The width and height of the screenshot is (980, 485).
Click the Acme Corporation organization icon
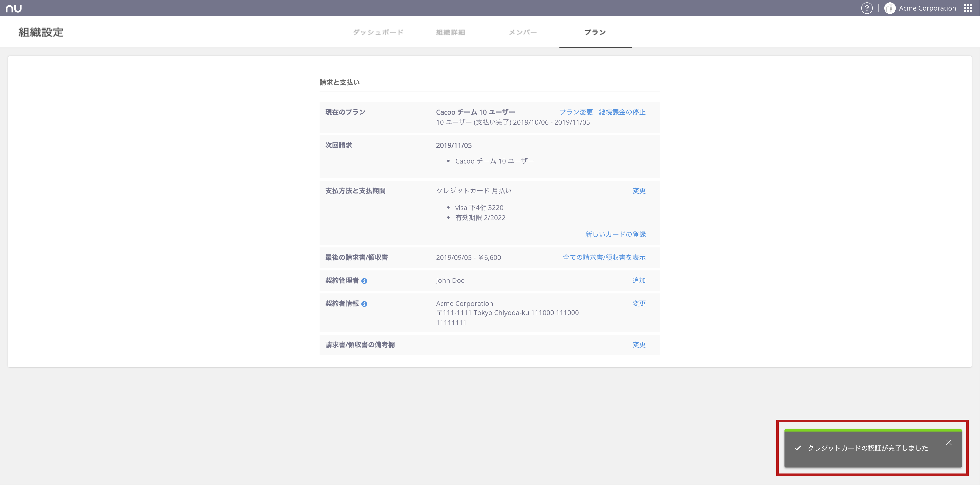point(890,8)
